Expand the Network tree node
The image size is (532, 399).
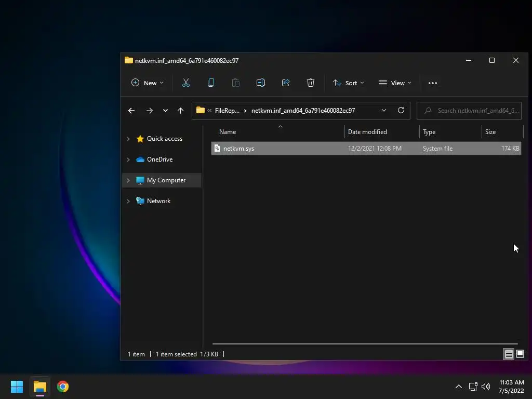(128, 201)
